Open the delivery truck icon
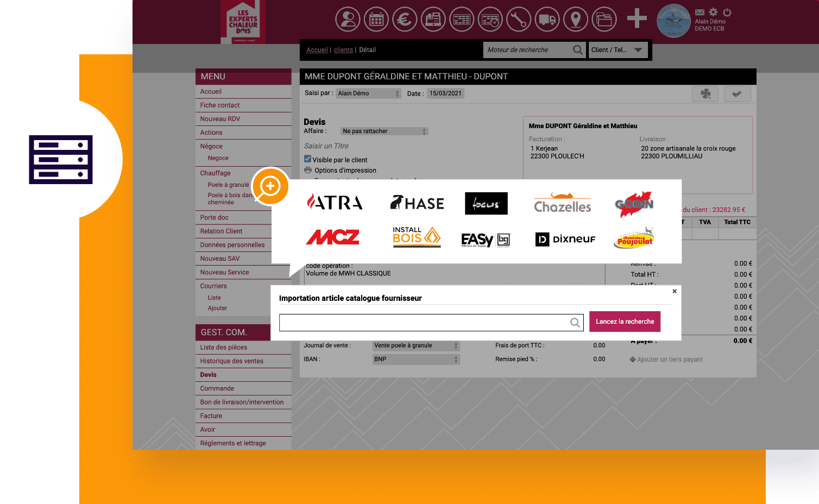 pyautogui.click(x=547, y=19)
